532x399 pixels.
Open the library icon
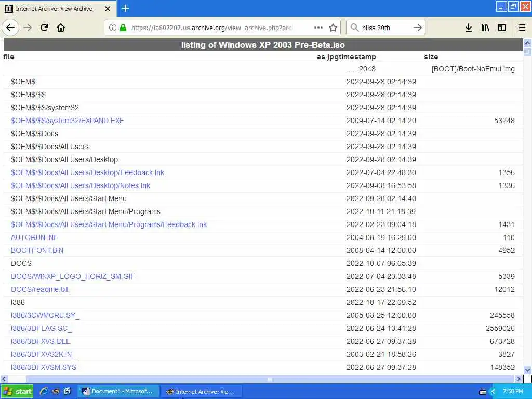(x=485, y=28)
